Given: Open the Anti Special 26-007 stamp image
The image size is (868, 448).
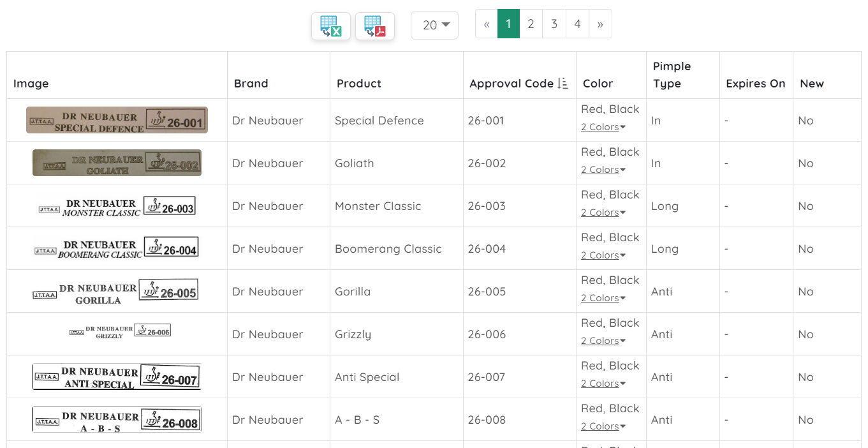Looking at the screenshot, I should 117,377.
